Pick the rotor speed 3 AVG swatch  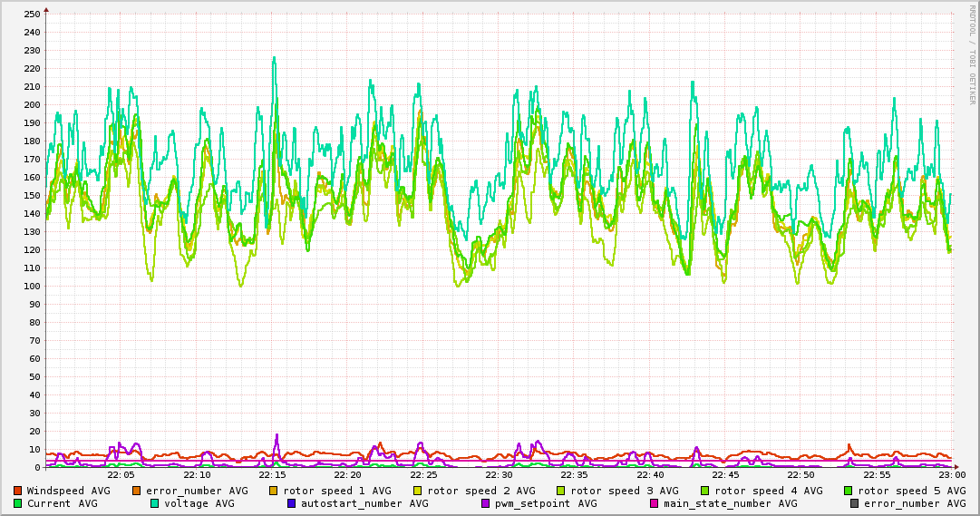(x=561, y=491)
